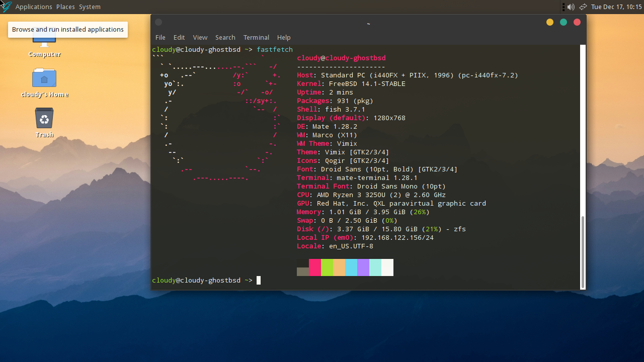Click 'Disk (/): 3.37 GiB' zfs line
Image resolution: width=644 pixels, height=362 pixels.
click(x=381, y=229)
